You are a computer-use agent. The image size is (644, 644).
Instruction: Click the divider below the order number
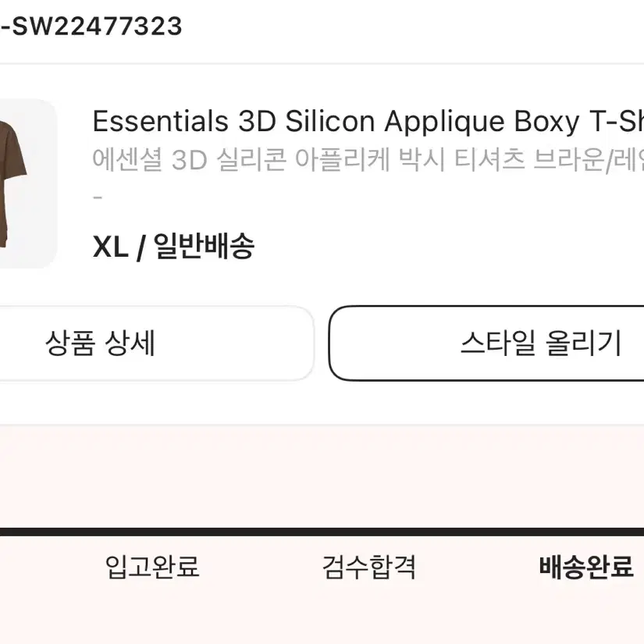pyautogui.click(x=322, y=64)
